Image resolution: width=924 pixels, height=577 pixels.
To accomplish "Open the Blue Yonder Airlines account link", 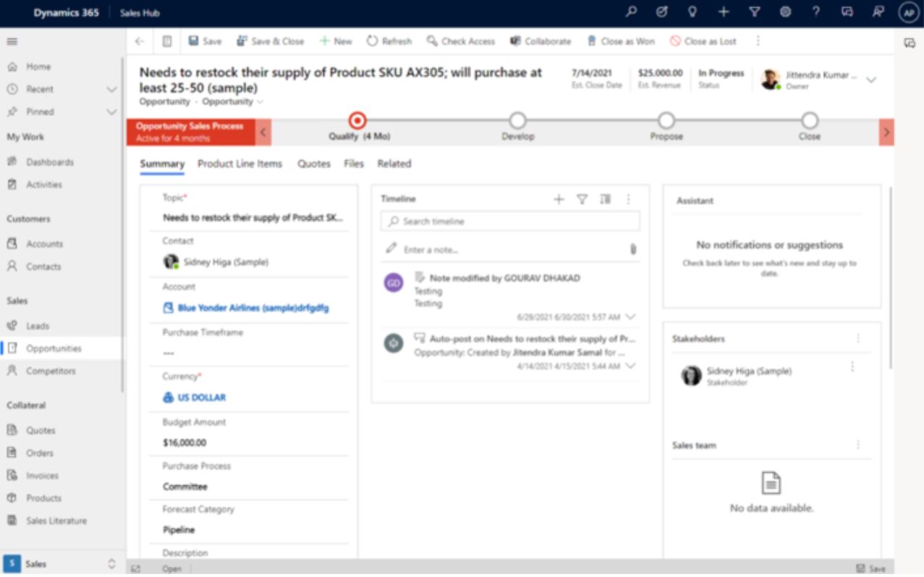I will pyautogui.click(x=253, y=308).
